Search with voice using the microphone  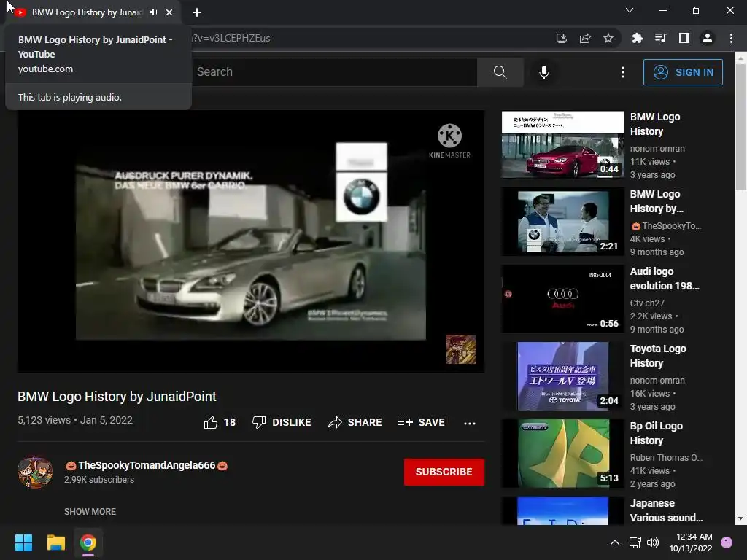544,72
